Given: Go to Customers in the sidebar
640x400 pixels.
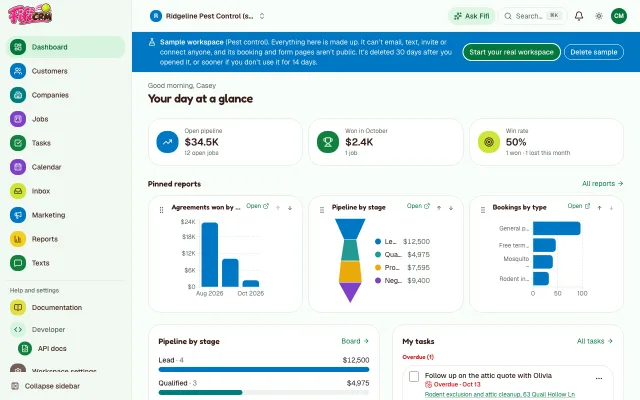Looking at the screenshot, I should point(65,71).
